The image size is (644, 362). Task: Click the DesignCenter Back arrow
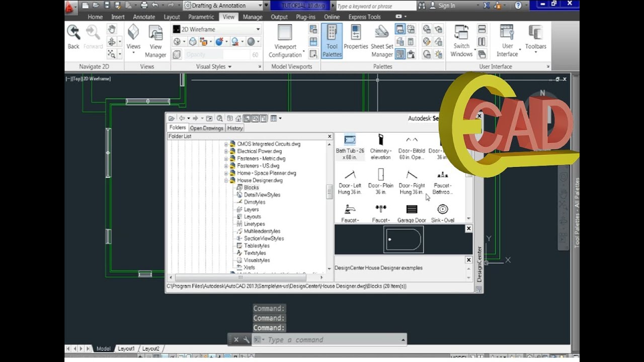point(183,119)
